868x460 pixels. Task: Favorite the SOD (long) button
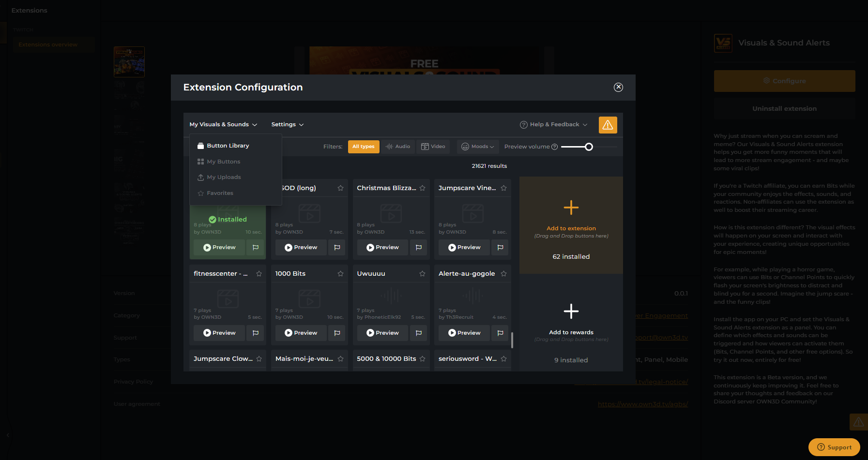click(x=341, y=188)
